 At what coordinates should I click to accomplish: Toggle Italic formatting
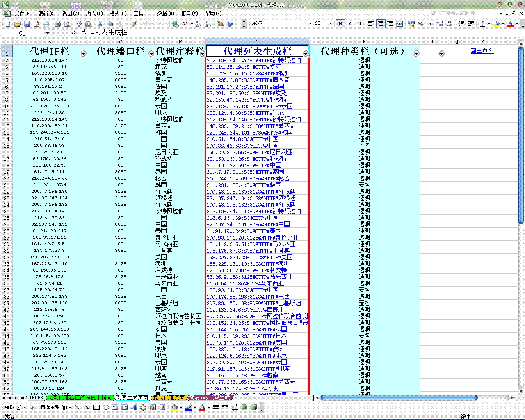(350, 24)
